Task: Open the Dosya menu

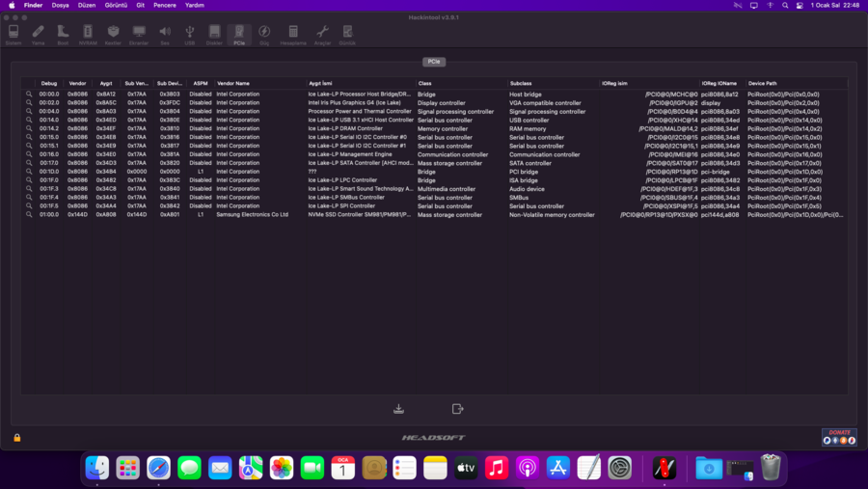Action: [x=61, y=5]
